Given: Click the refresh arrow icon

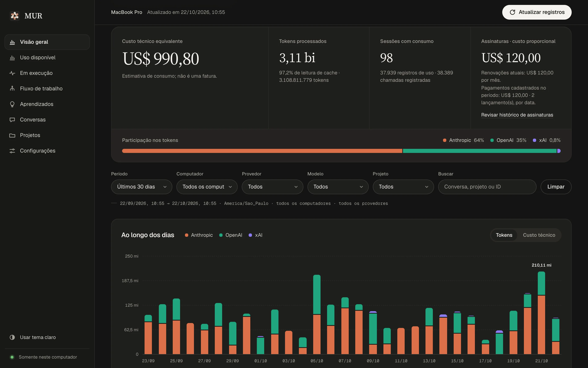Looking at the screenshot, I should pyautogui.click(x=512, y=12).
